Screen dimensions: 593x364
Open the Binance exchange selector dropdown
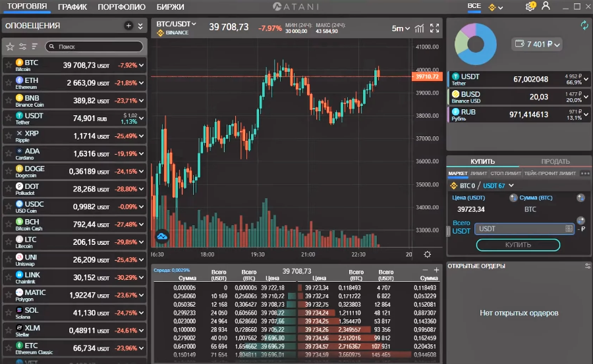pyautogui.click(x=495, y=7)
